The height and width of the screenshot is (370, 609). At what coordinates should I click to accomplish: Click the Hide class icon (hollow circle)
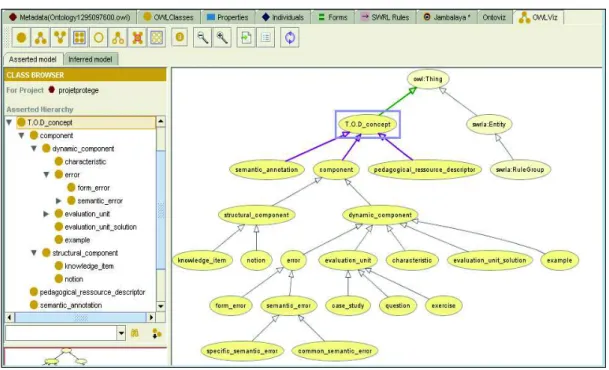click(x=99, y=38)
